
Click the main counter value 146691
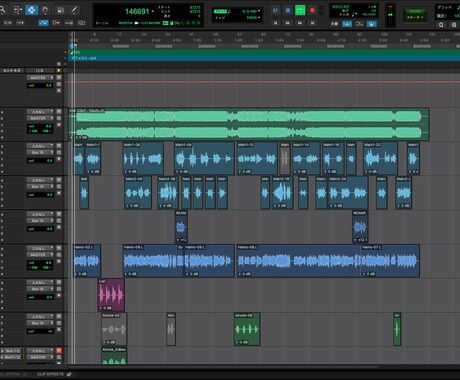point(137,12)
